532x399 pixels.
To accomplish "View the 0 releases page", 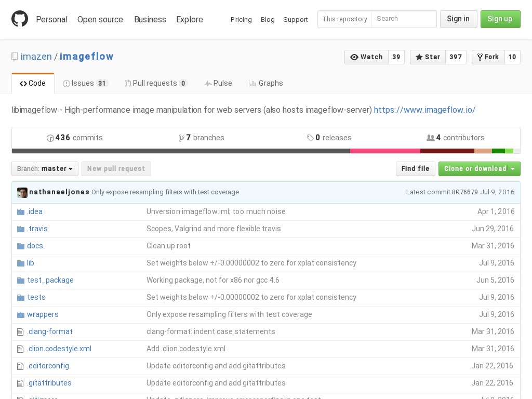I will coord(329,138).
